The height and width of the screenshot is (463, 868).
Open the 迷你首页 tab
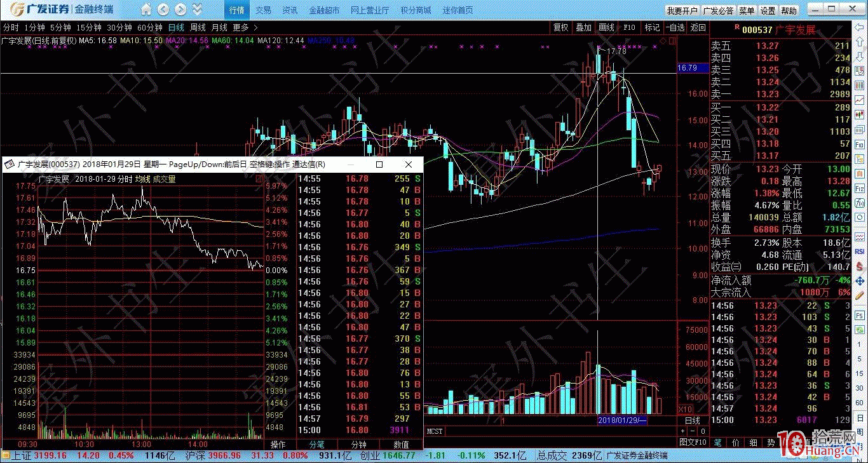click(458, 10)
